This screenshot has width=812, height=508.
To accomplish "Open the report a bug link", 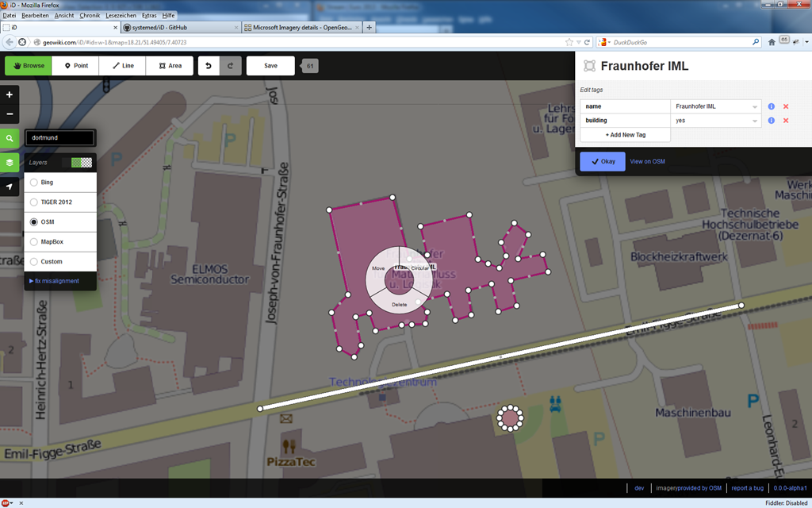I will tap(747, 488).
